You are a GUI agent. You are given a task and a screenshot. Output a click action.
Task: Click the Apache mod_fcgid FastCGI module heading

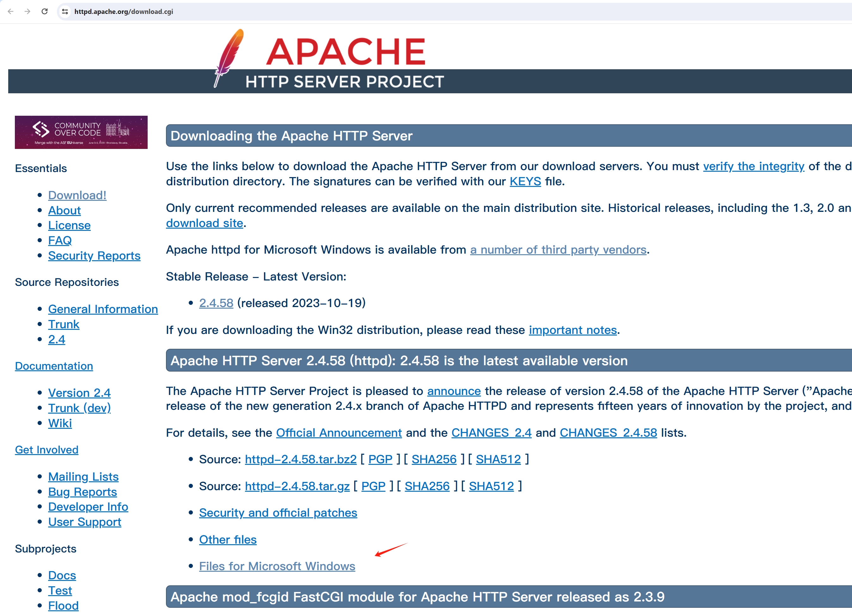point(417,597)
